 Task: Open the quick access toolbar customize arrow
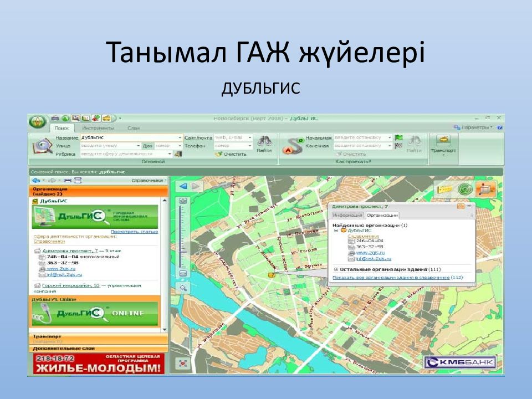click(120, 119)
